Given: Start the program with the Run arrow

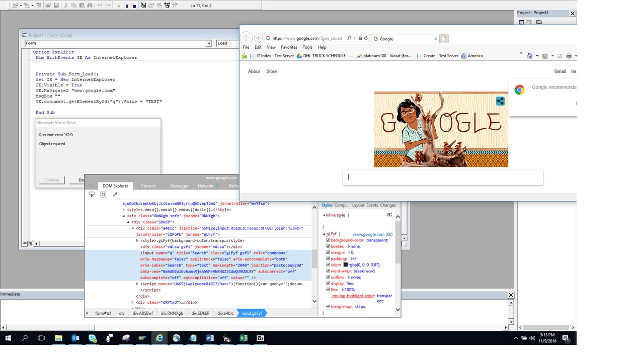Looking at the screenshot, I should tap(119, 6).
